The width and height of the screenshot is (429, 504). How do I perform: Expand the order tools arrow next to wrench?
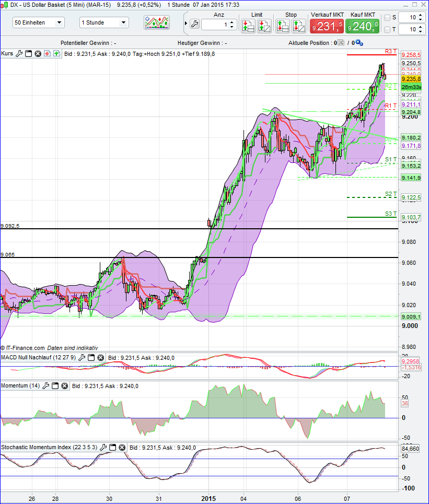tap(186, 23)
